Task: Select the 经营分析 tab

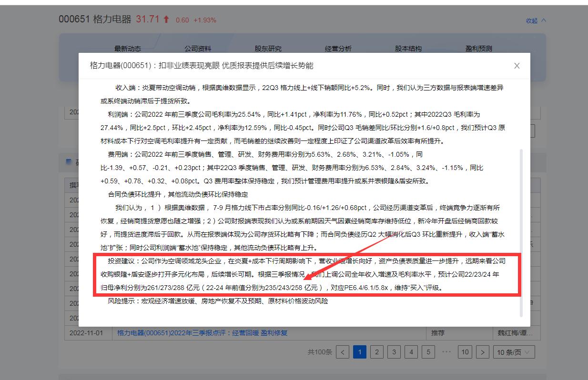Action: tap(338, 48)
